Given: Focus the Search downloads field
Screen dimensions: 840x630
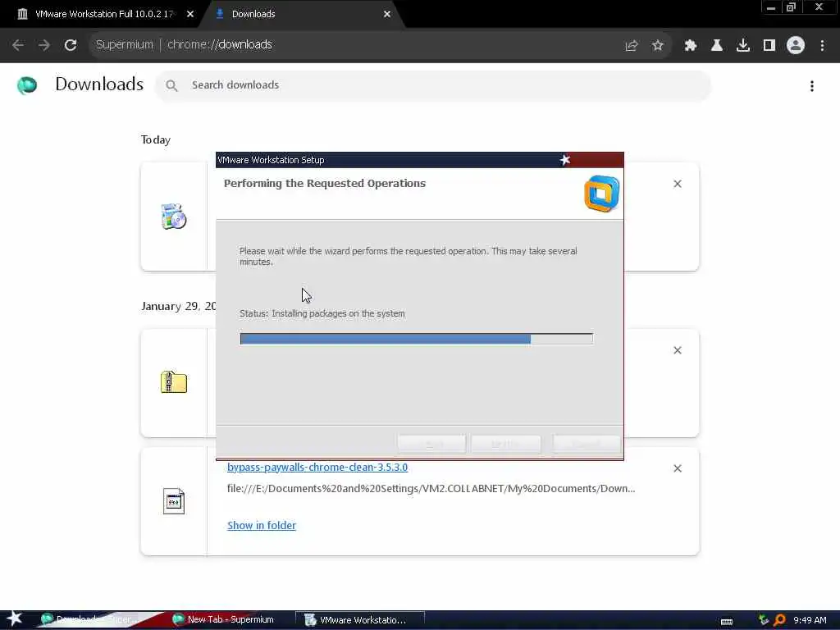Looking at the screenshot, I should (x=433, y=85).
